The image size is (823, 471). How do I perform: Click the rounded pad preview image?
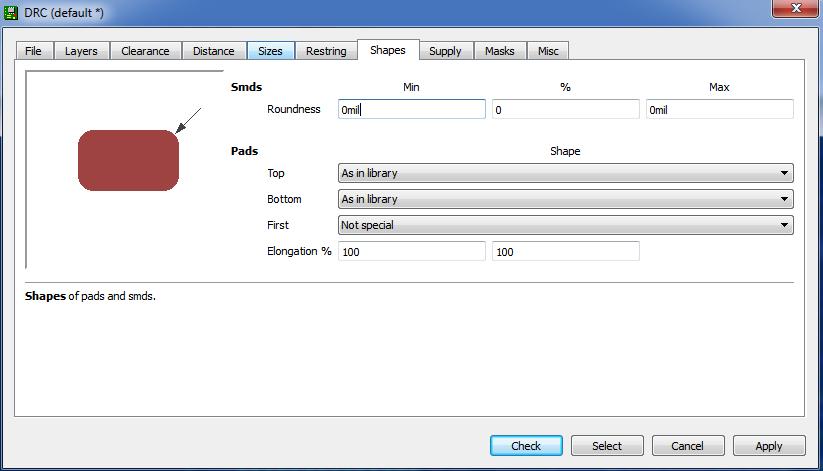pyautogui.click(x=129, y=160)
